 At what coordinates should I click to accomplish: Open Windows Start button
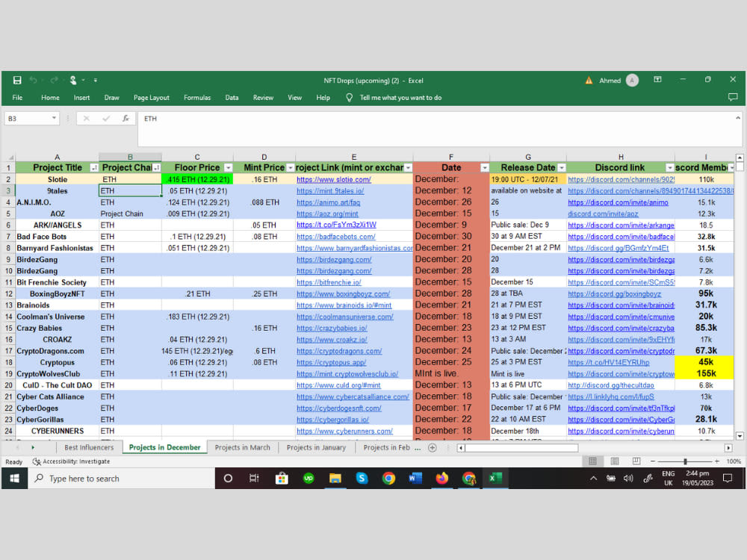tap(14, 478)
